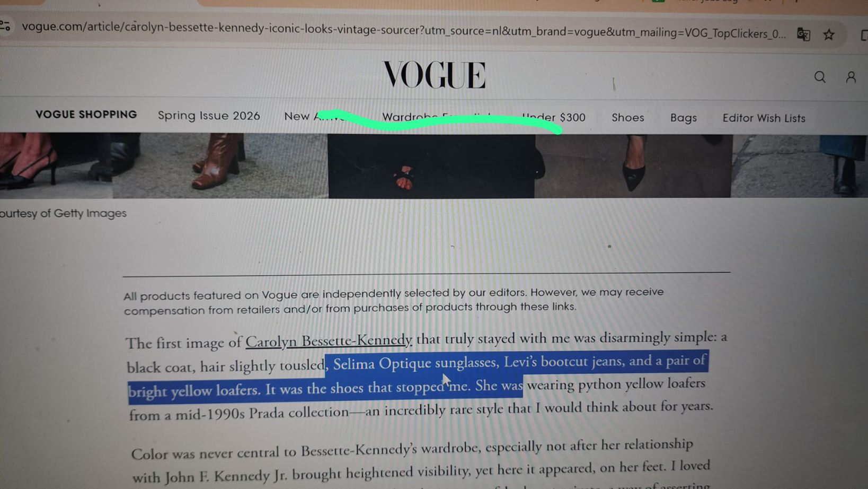Click the 'All products featured on Vogue' disclaimer
This screenshot has width=868, height=489.
point(394,300)
